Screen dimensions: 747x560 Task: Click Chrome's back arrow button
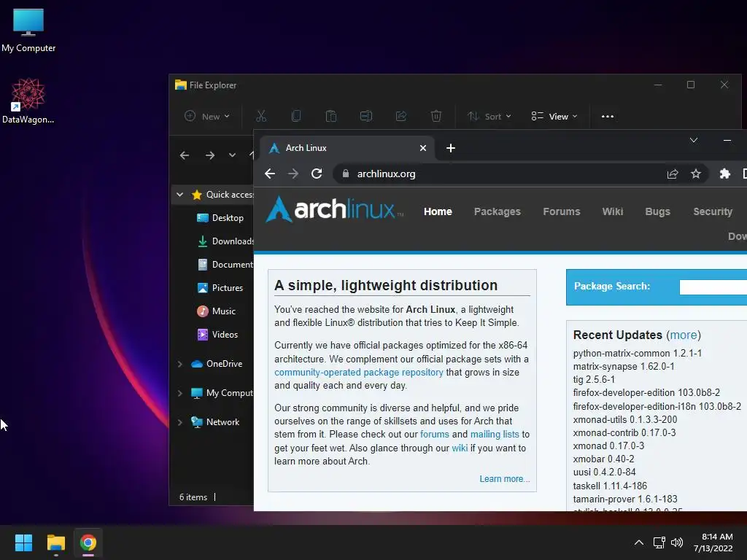point(270,174)
